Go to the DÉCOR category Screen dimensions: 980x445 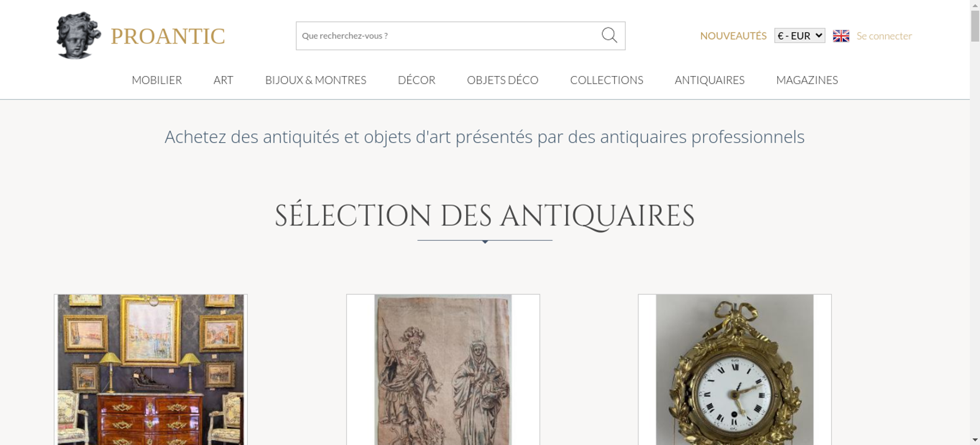[x=416, y=80]
